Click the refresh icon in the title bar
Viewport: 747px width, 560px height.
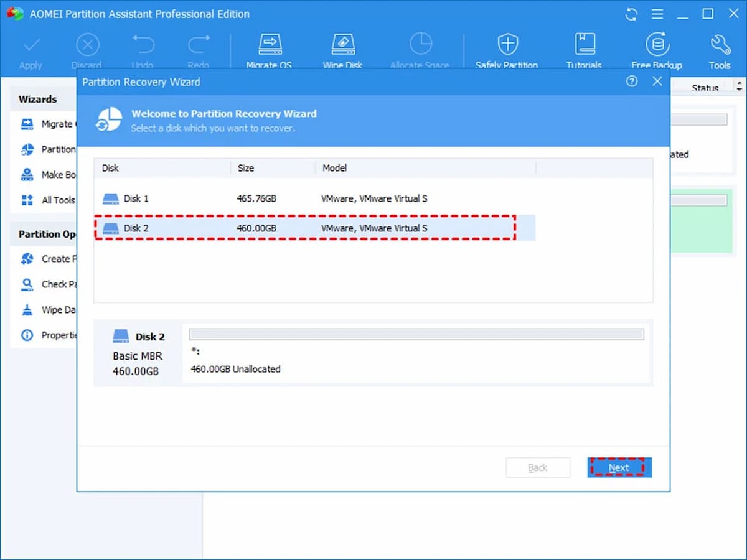pyautogui.click(x=631, y=14)
